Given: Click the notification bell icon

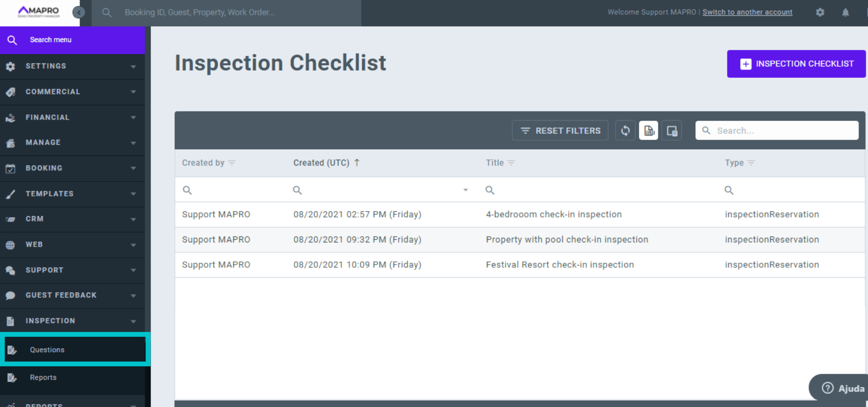Looking at the screenshot, I should pos(845,12).
